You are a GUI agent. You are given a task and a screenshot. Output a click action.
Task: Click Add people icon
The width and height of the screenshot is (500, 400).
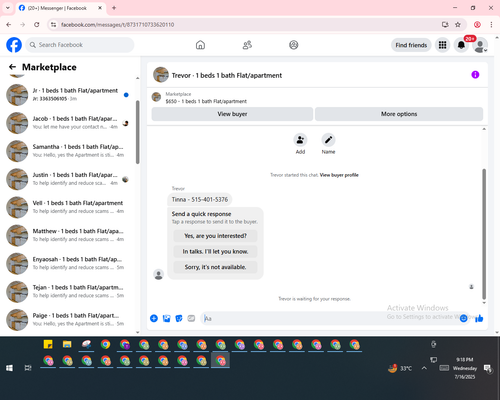[300, 140]
